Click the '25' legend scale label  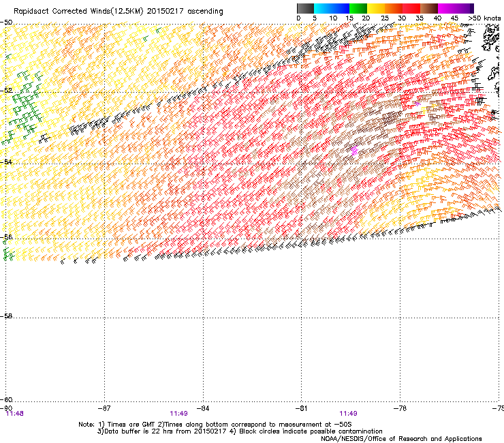385,18
